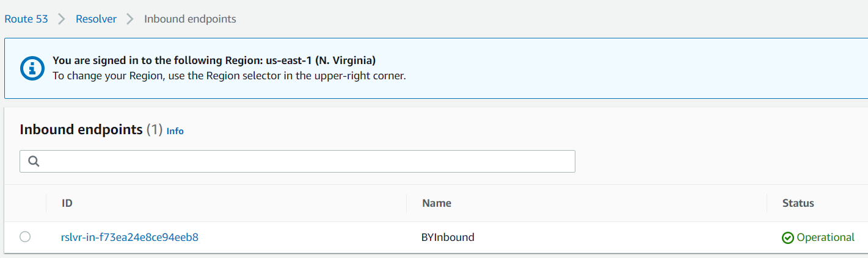This screenshot has height=258, width=868.
Task: Click the magnifier icon in the search box
Action: tap(34, 161)
